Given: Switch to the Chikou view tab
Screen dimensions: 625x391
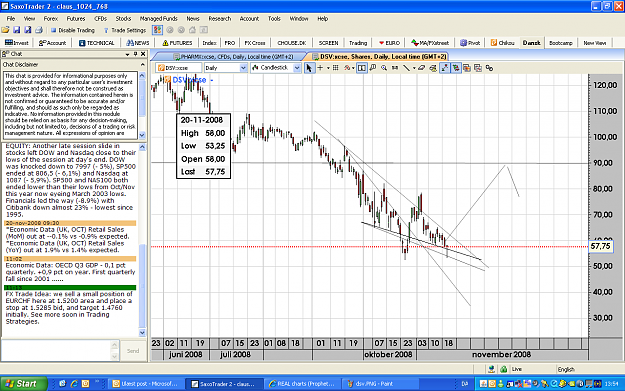Looking at the screenshot, I should [x=503, y=43].
